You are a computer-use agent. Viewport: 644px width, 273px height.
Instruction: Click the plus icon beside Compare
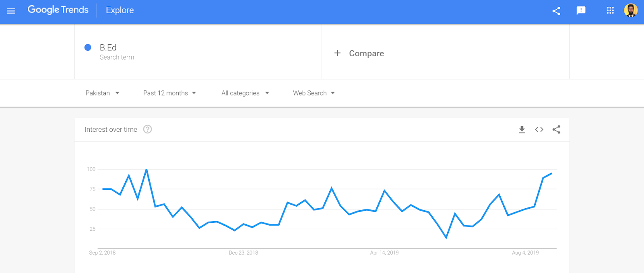337,53
